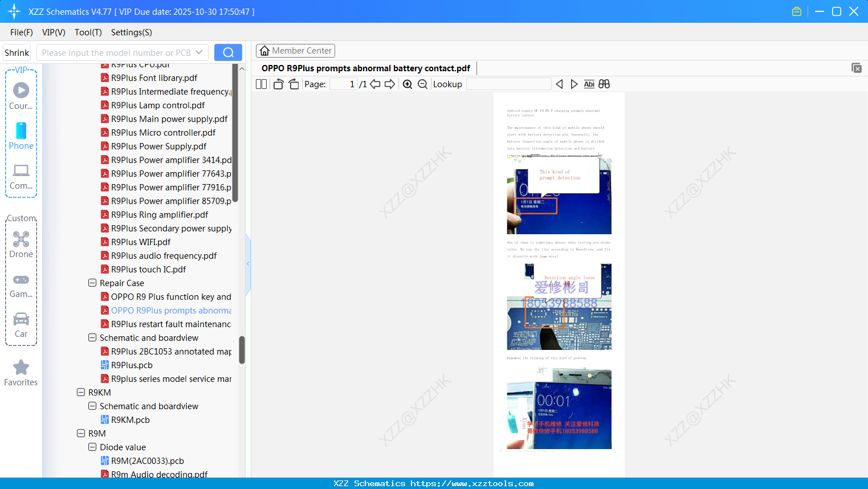Toggle the Abi match option icon
Viewport: 868px width, 489px height.
click(589, 84)
